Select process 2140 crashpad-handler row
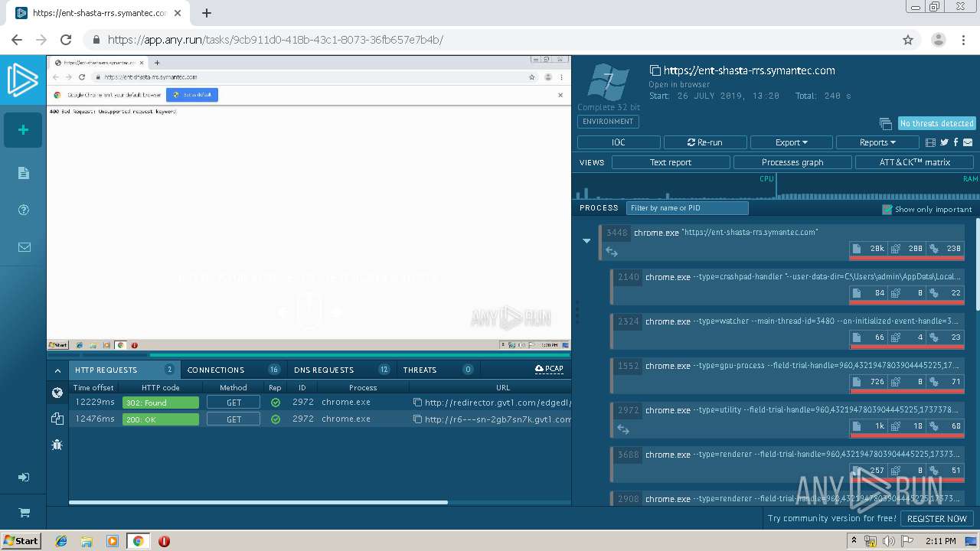This screenshot has width=980, height=551. 787,286
